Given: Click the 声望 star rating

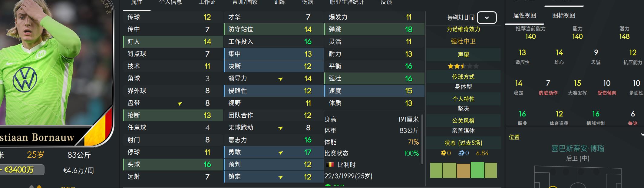Looking at the screenshot, I should pos(463,66).
